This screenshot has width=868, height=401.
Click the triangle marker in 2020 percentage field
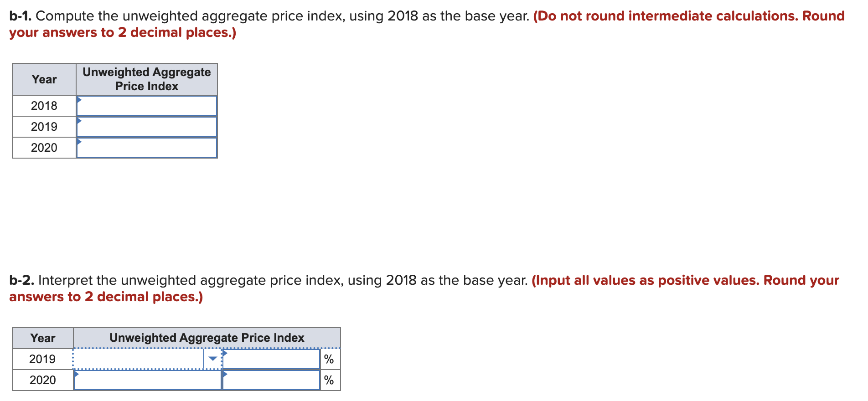[225, 374]
